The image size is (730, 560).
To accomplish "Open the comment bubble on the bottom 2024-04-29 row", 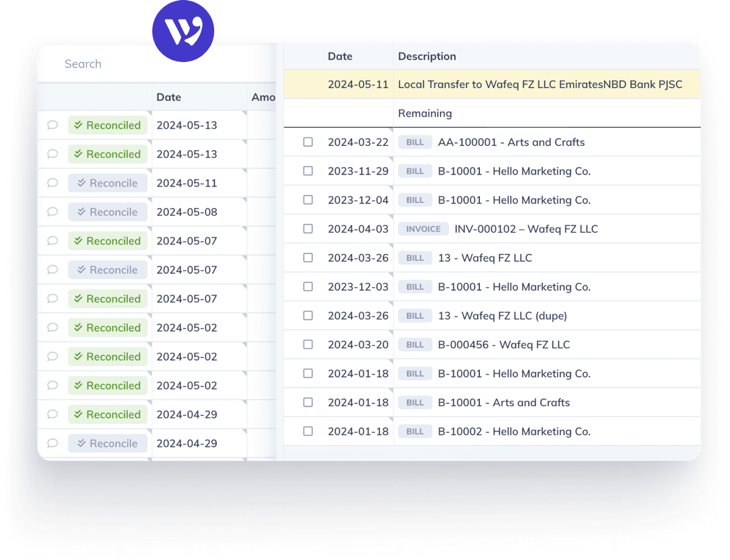I will 52,443.
